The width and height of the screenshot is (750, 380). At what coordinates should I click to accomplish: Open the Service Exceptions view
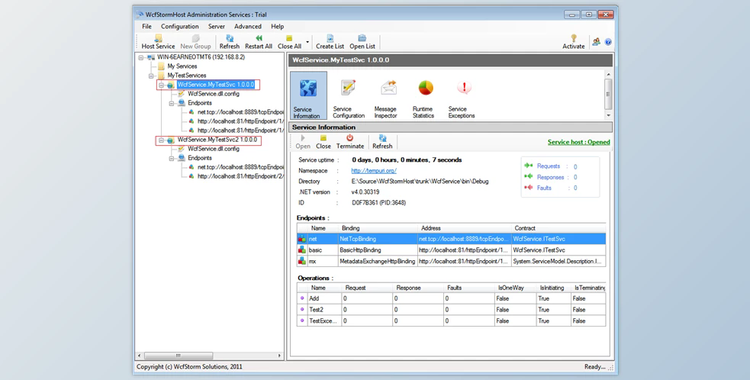(x=462, y=98)
